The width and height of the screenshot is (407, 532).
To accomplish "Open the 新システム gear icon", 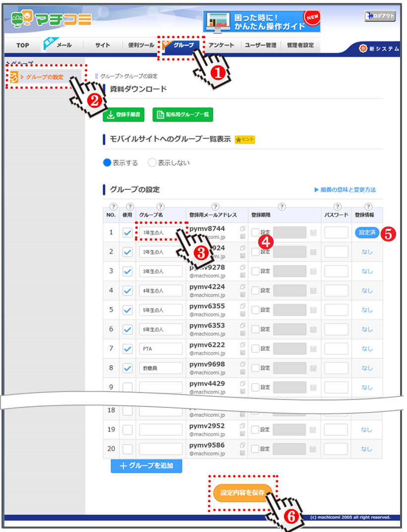I will [x=363, y=49].
